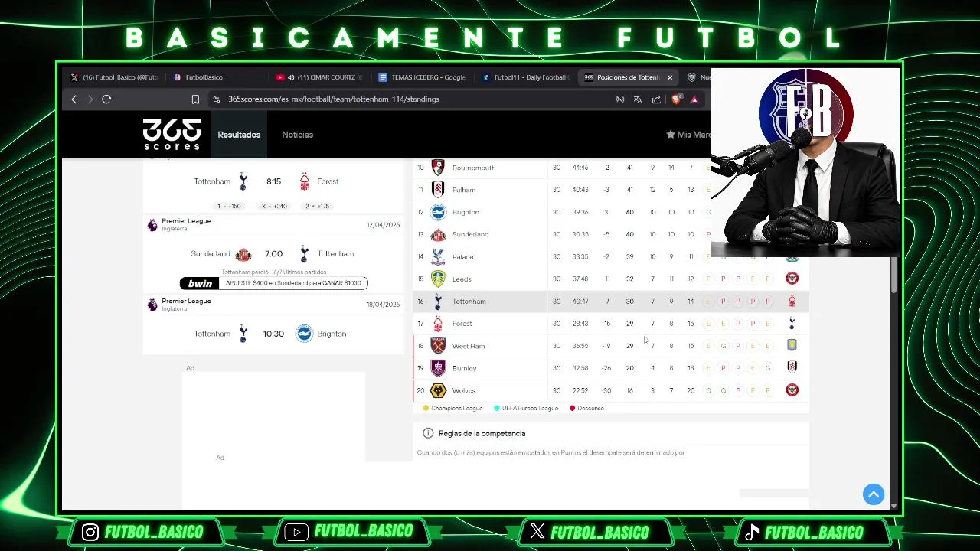
Task: Open the Tottenham vs Forest 8:15 match
Action: 273,181
